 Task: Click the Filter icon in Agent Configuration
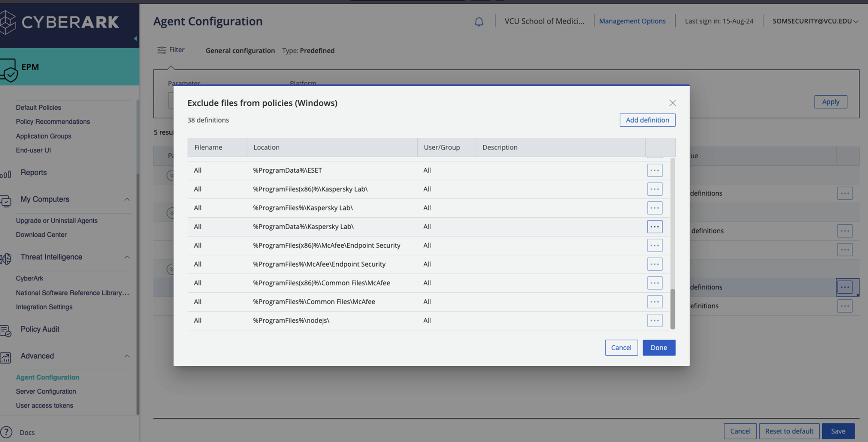pyautogui.click(x=162, y=50)
